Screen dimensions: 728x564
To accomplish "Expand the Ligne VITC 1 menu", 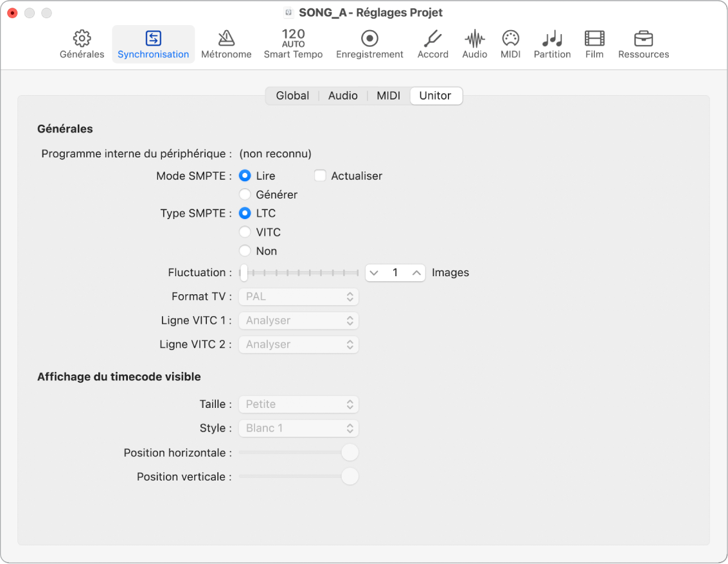I will click(298, 321).
